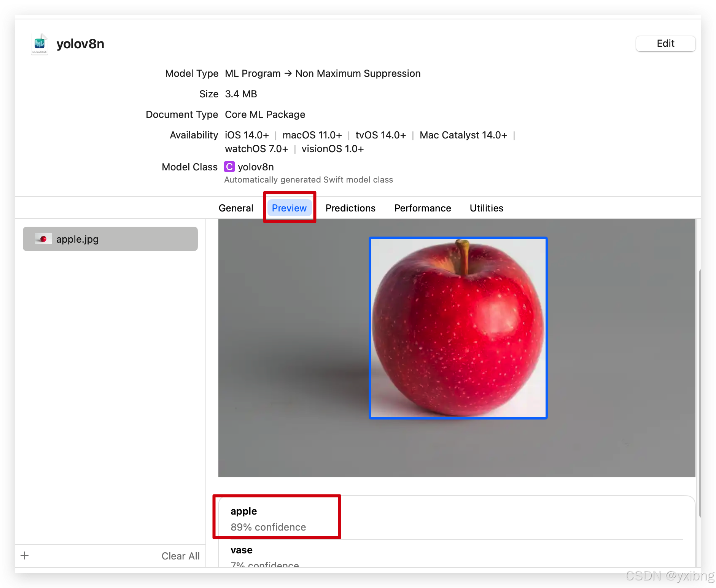Select the vase detection result
The height and width of the screenshot is (588, 716).
241,550
